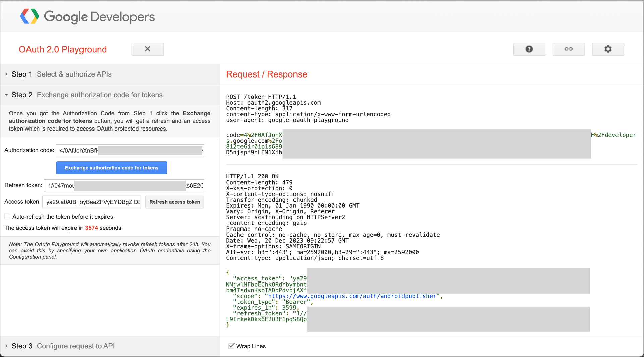644x357 pixels.
Task: Click the HTTP/1.1 200 OK status line
Action: (x=253, y=176)
